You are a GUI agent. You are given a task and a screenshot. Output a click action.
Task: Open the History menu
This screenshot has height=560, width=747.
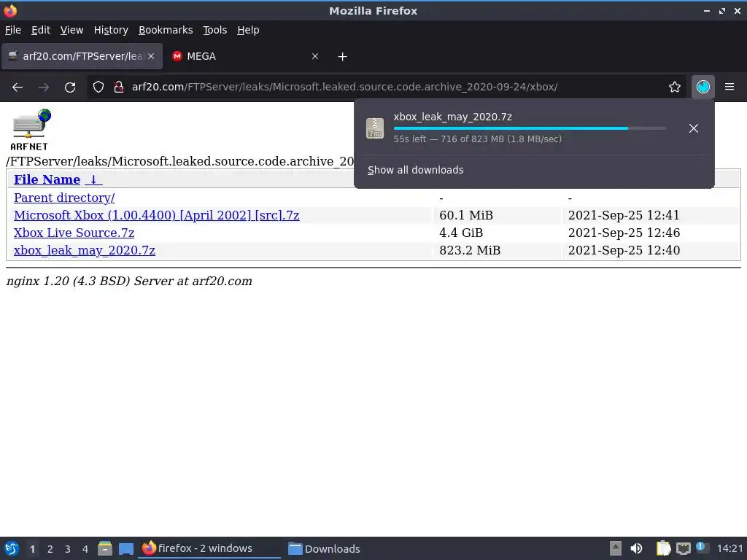[111, 30]
